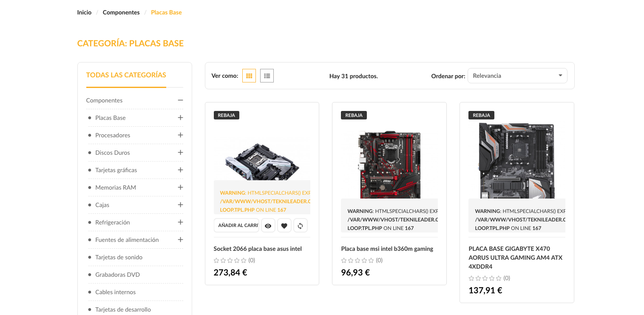Open Placa base msi intel b360m title
The image size is (644, 315).
[387, 249]
